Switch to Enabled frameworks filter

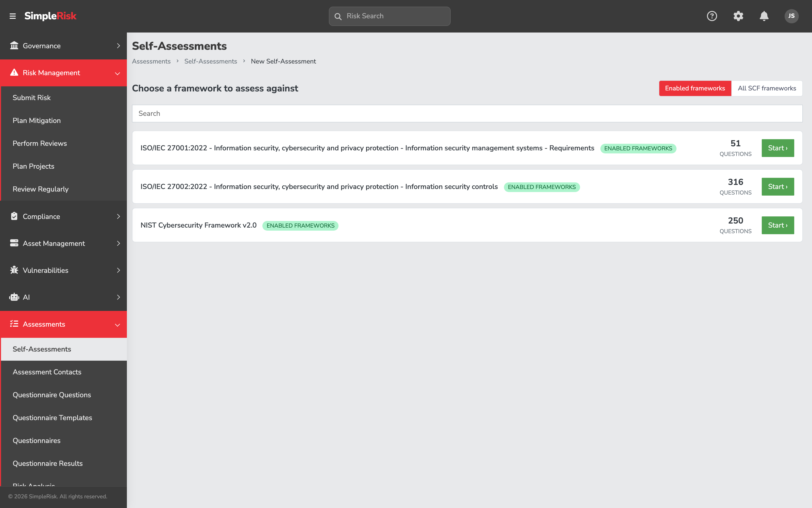click(695, 88)
